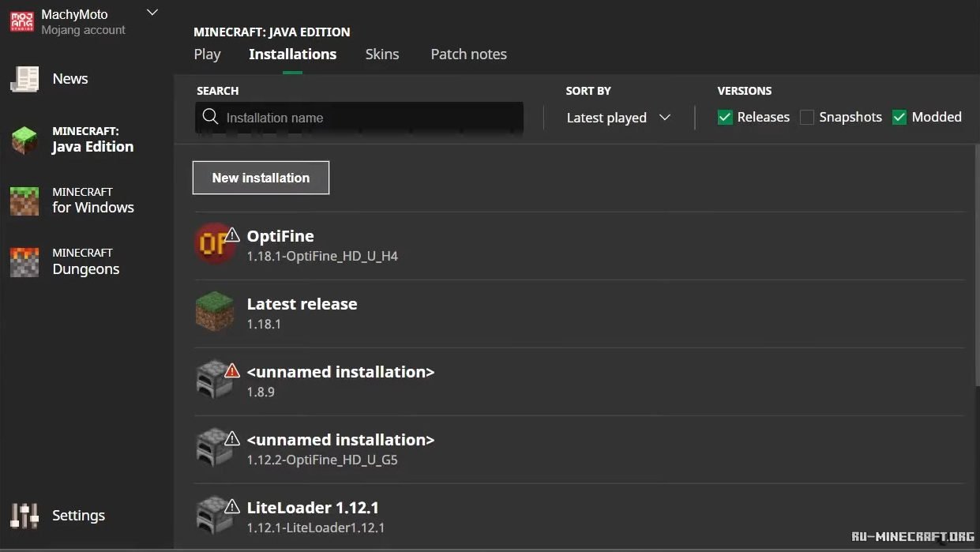The height and width of the screenshot is (552, 980).
Task: Select the Java Edition grass block icon
Action: (24, 140)
